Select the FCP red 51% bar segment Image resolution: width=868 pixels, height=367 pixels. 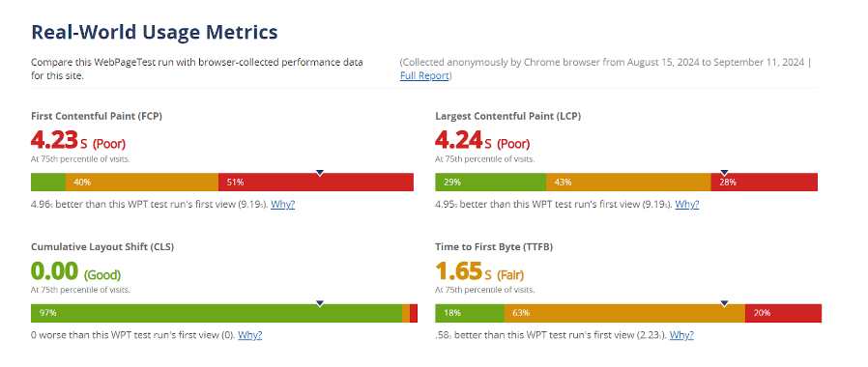coord(316,182)
